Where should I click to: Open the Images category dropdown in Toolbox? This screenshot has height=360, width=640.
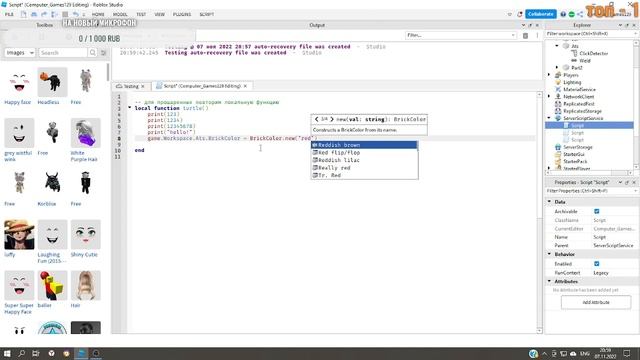(20, 53)
